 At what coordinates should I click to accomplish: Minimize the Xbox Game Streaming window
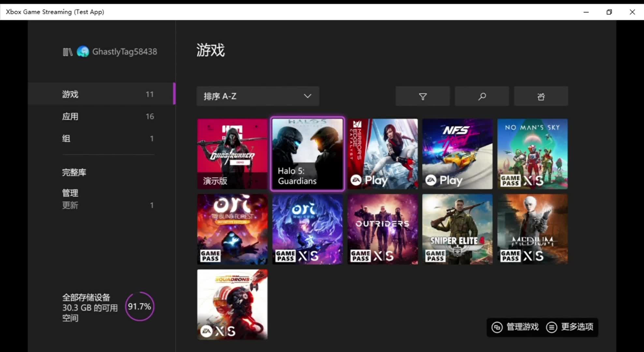586,12
